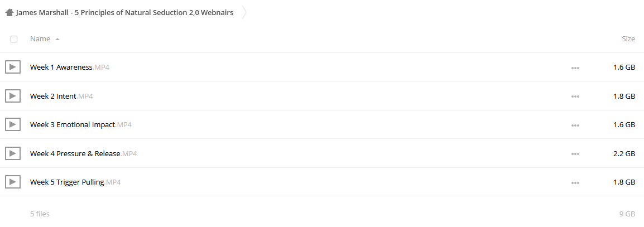This screenshot has width=644, height=227.
Task: Open more options for Week 1 Awareness
Action: coord(575,67)
